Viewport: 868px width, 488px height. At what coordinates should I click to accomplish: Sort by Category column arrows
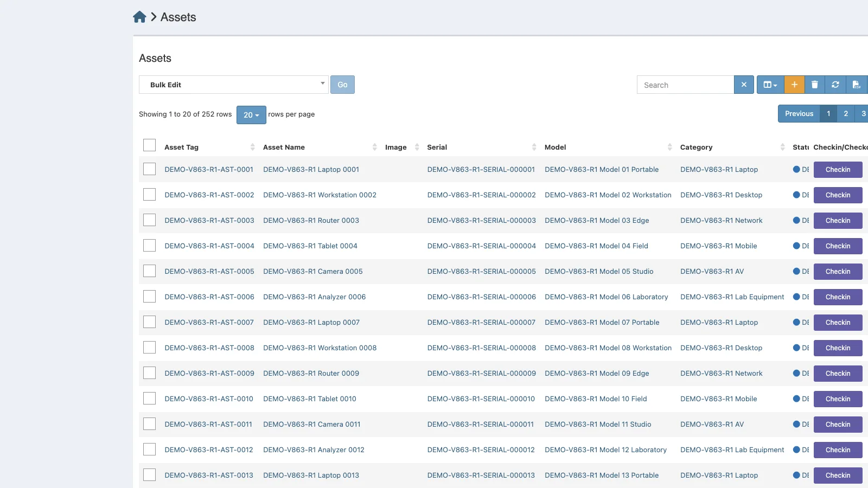782,147
